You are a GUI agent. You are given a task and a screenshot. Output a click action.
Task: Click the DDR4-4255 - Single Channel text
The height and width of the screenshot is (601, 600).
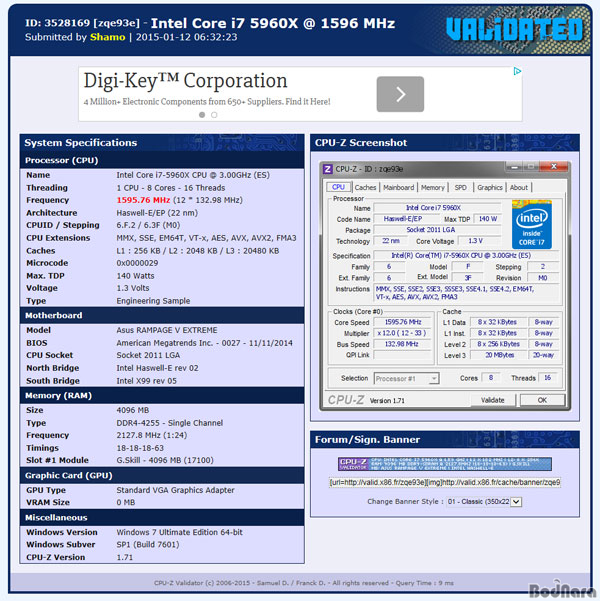[x=169, y=423]
